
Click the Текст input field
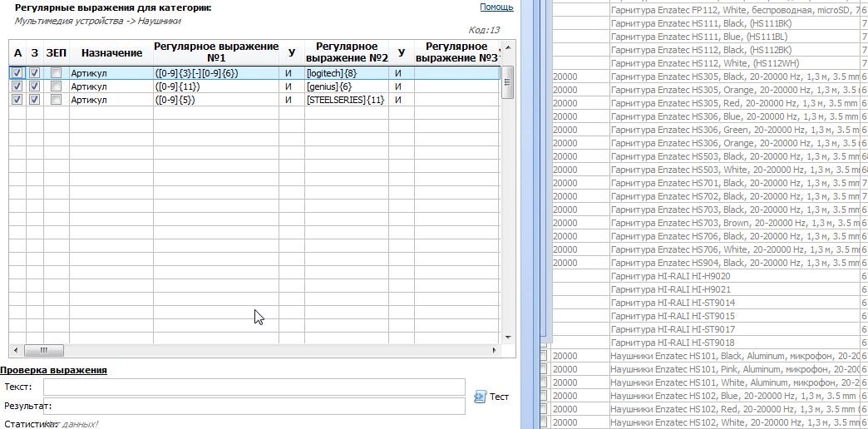[254, 387]
